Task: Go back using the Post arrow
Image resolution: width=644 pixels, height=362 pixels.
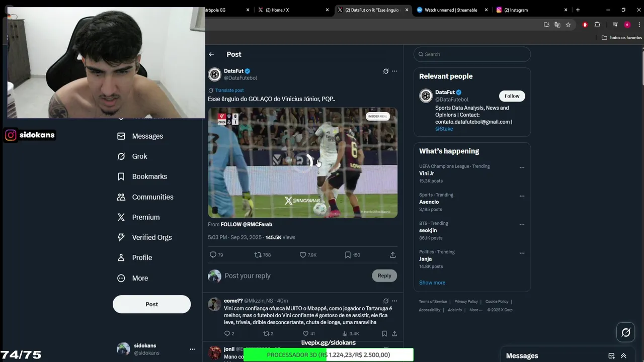Action: pos(211,54)
